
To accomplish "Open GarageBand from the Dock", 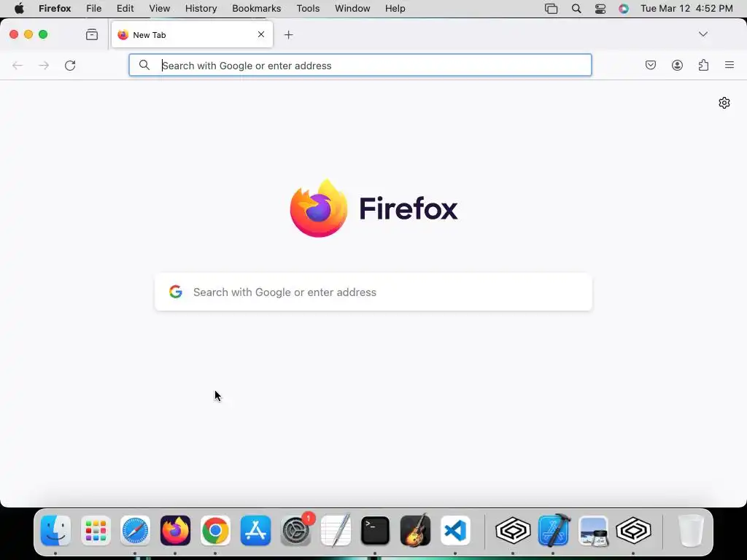I will [415, 531].
